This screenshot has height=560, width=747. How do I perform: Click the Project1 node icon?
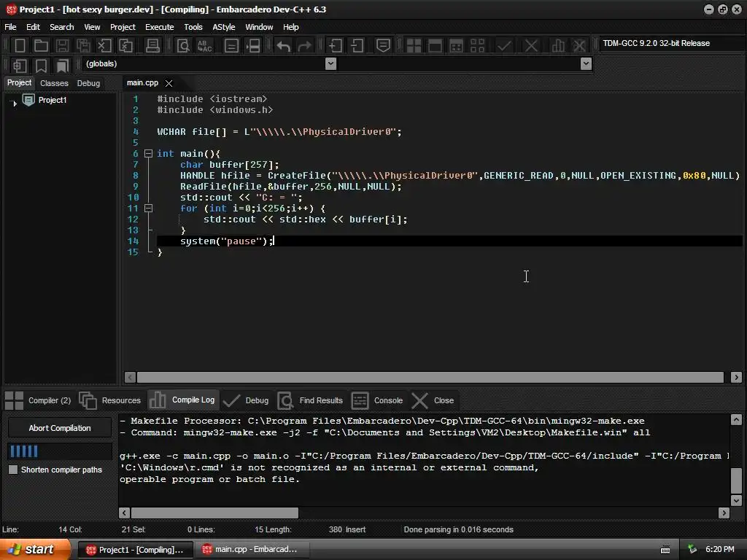[x=28, y=100]
